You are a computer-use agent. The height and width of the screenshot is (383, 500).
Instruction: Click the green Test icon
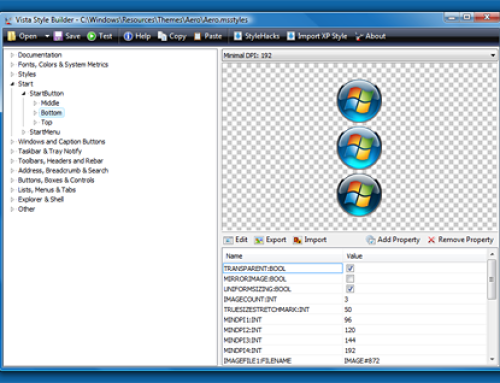point(91,36)
